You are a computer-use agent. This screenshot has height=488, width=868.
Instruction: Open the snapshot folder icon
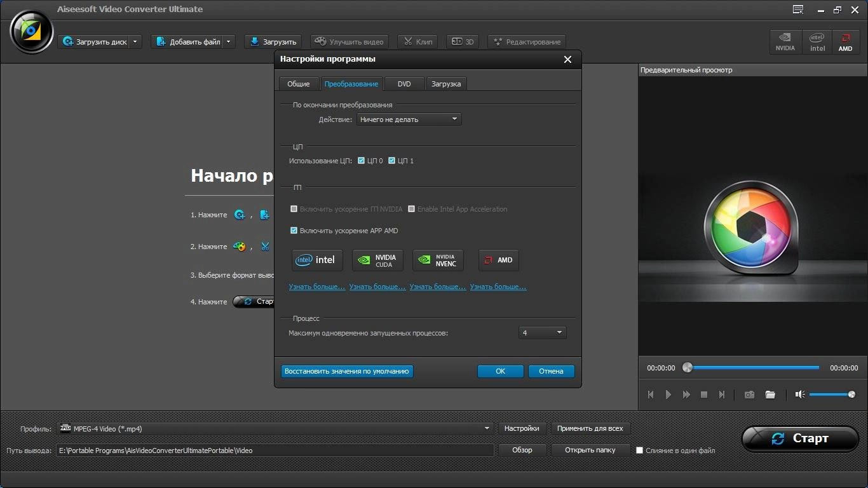click(770, 395)
